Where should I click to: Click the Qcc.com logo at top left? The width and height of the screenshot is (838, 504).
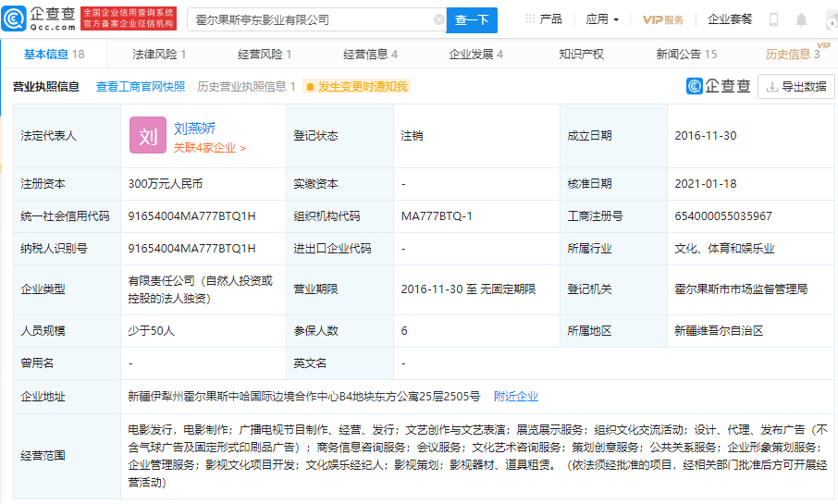39,18
